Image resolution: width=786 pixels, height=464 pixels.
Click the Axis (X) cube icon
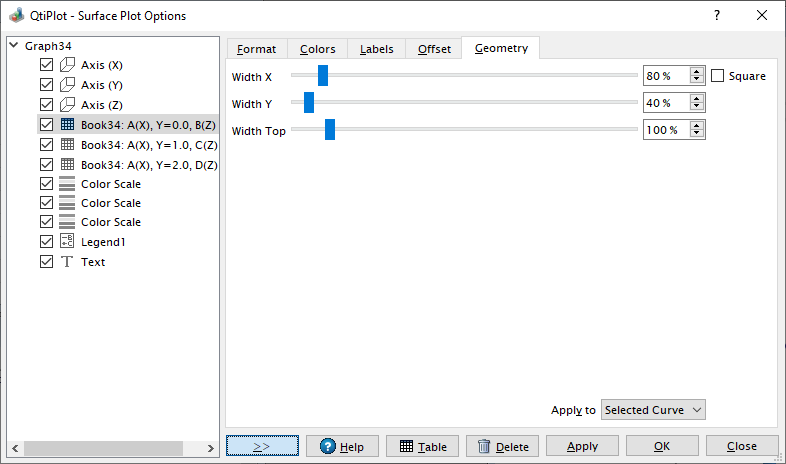[x=67, y=65]
